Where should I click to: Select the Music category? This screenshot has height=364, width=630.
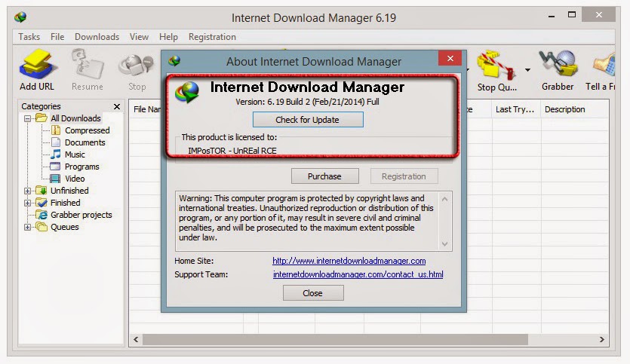coord(75,154)
